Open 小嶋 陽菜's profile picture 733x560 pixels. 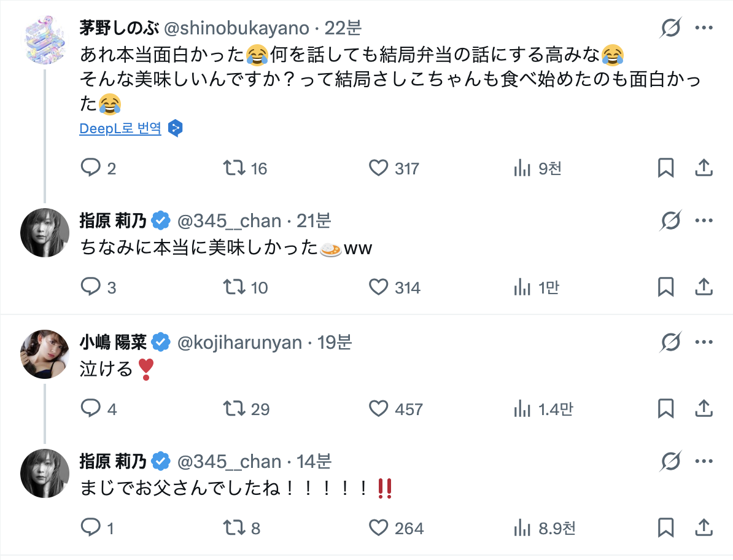coord(44,353)
